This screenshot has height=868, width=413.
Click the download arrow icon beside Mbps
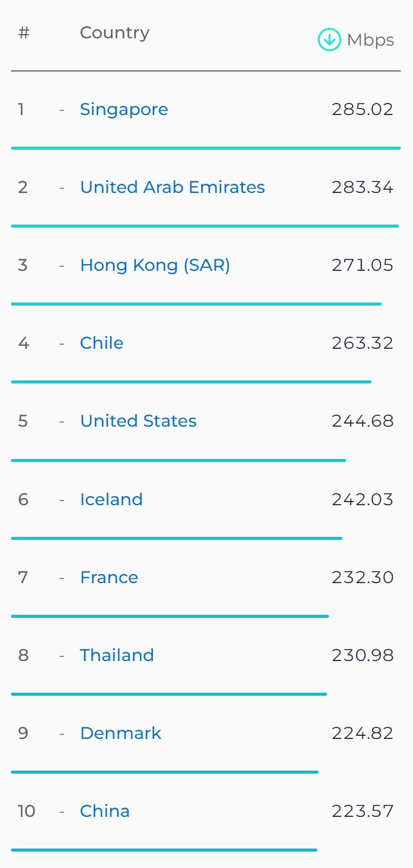[x=329, y=40]
